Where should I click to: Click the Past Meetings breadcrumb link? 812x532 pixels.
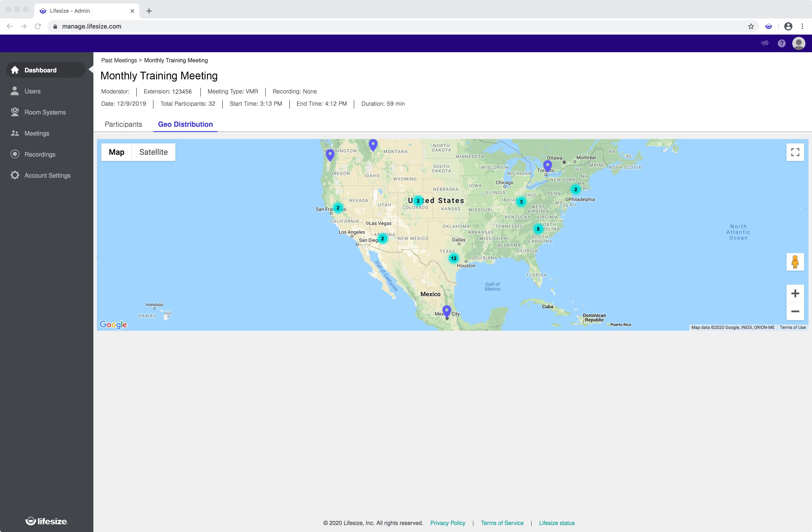coord(119,60)
